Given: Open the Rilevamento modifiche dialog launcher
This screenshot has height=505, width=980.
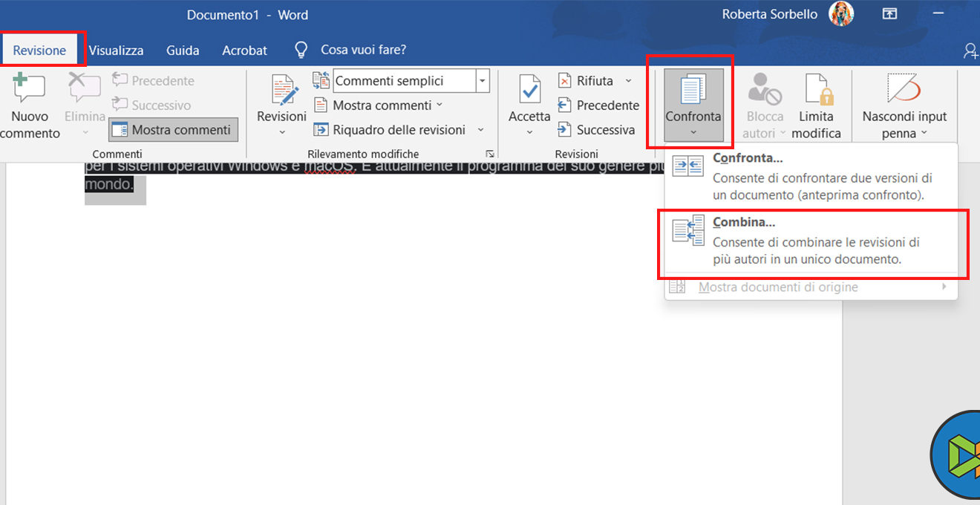Looking at the screenshot, I should tap(489, 154).
